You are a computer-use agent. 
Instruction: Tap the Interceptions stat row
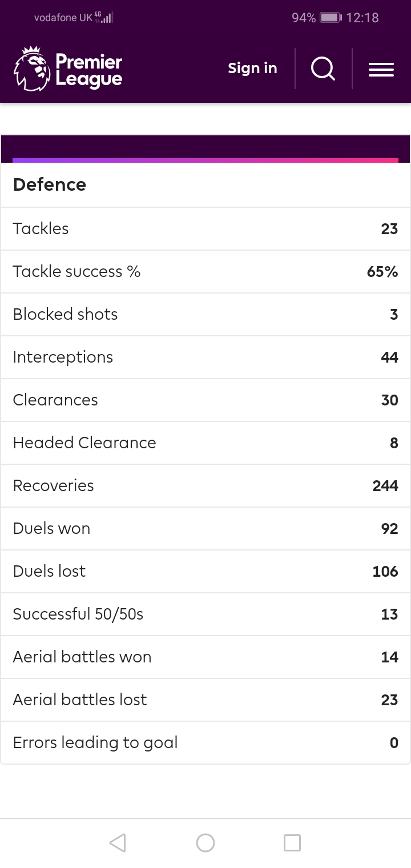click(x=205, y=357)
